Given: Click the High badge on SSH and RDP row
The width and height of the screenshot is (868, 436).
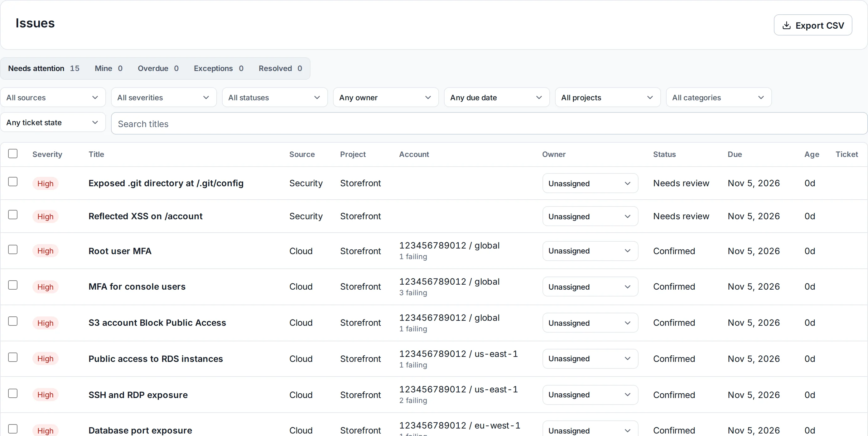Looking at the screenshot, I should (46, 395).
